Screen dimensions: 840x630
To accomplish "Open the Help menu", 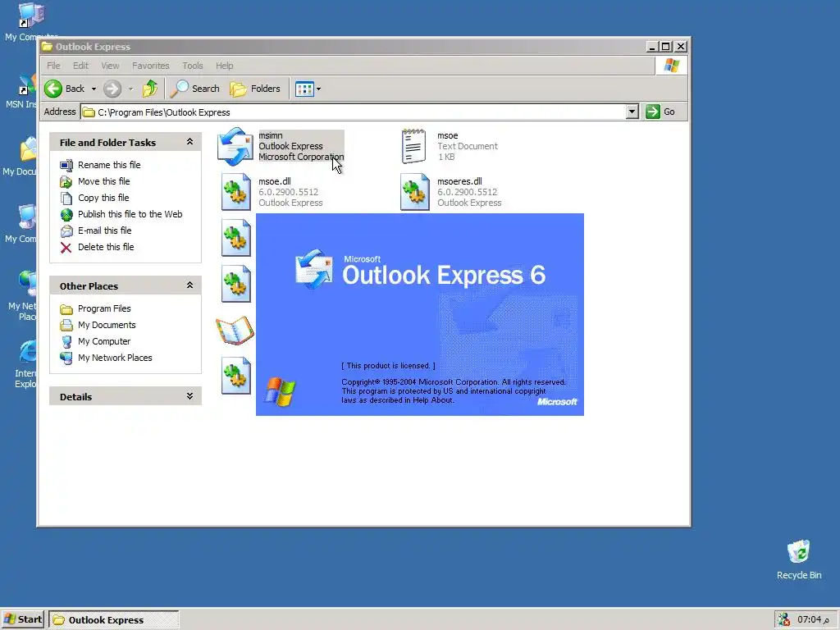I will [225, 66].
